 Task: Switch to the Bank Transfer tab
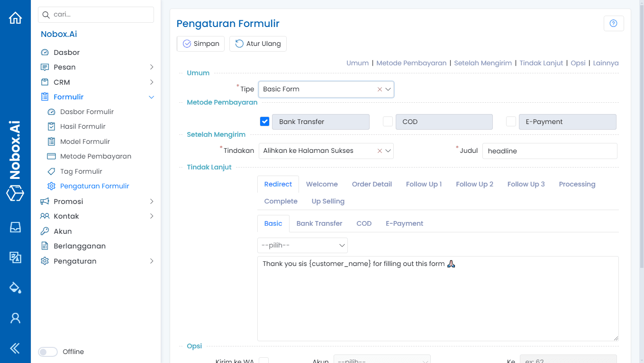pyautogui.click(x=319, y=223)
